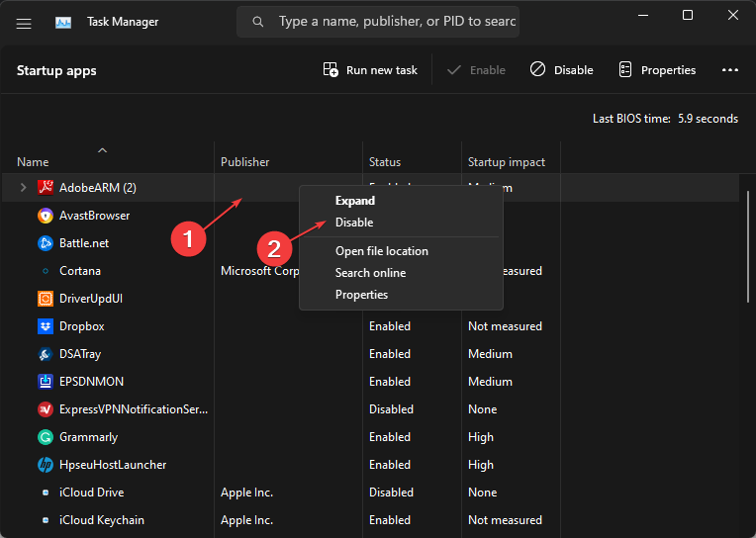Open Properties from the top toolbar
756x538 pixels.
[657, 70]
